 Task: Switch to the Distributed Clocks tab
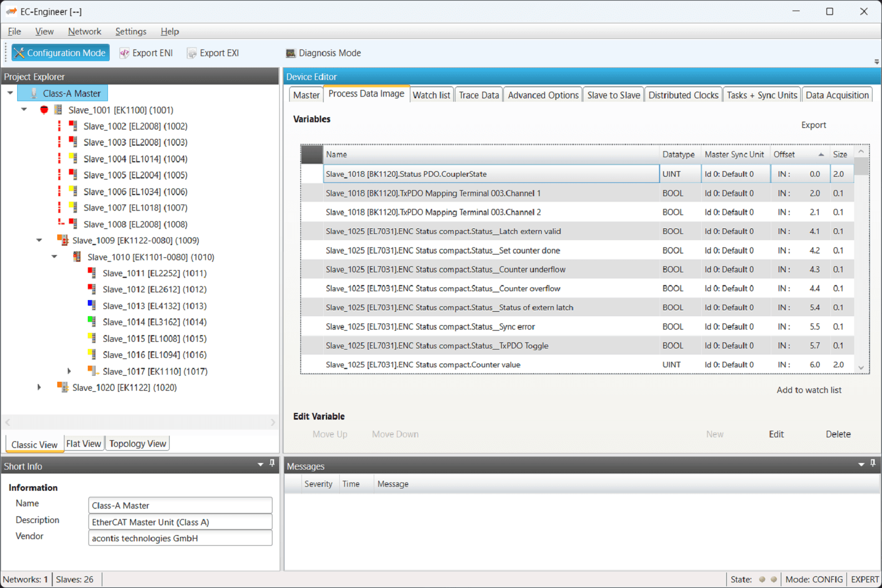[x=683, y=95]
